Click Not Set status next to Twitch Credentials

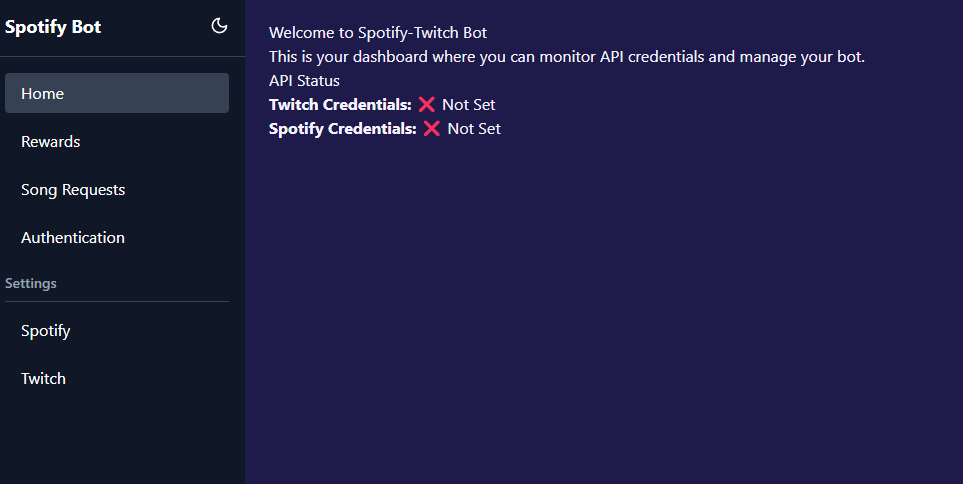point(469,105)
